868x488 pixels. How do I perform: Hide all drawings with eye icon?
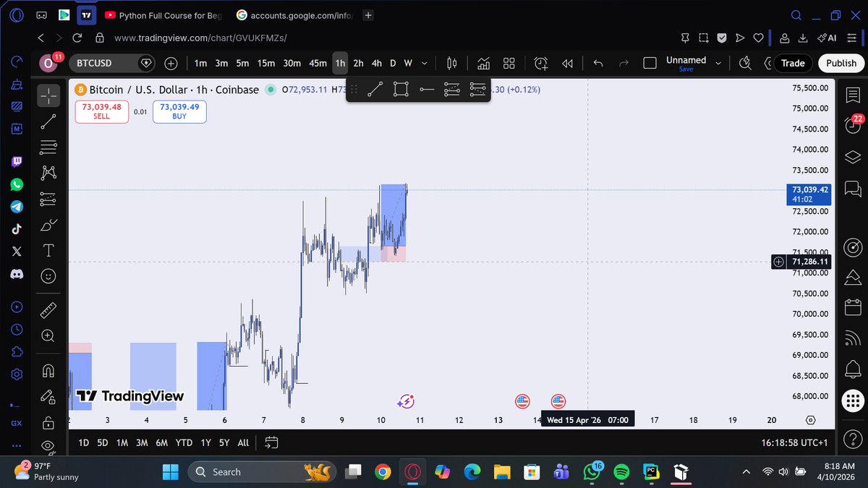(48, 445)
